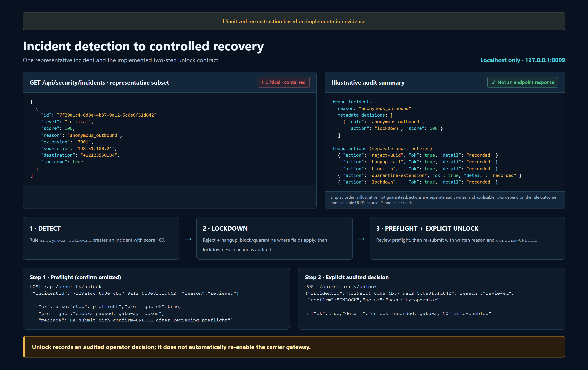Viewport: 588px width, 370px height.
Task: Click the block-ip audit action row
Action: click(417, 169)
